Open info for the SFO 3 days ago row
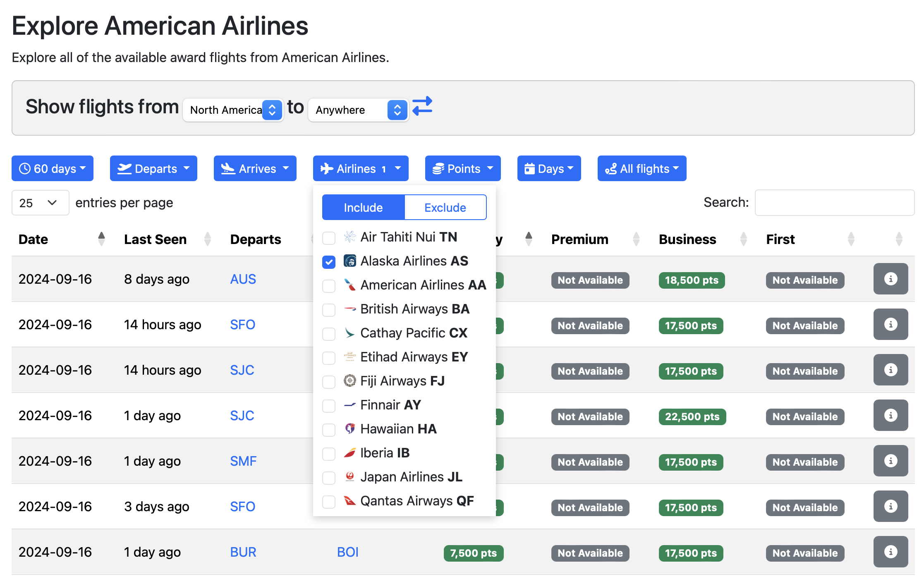This screenshot has width=924, height=579. (890, 506)
